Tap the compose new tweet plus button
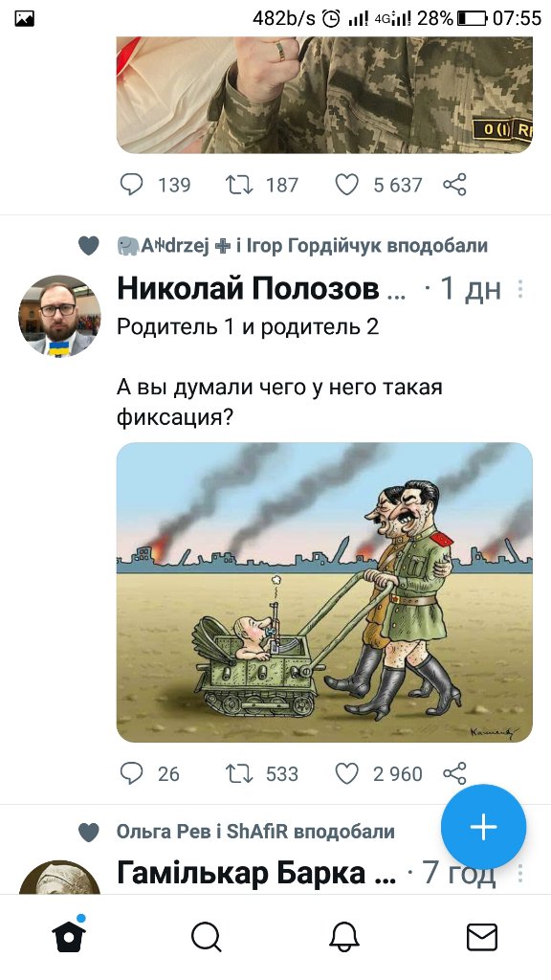 483,827
